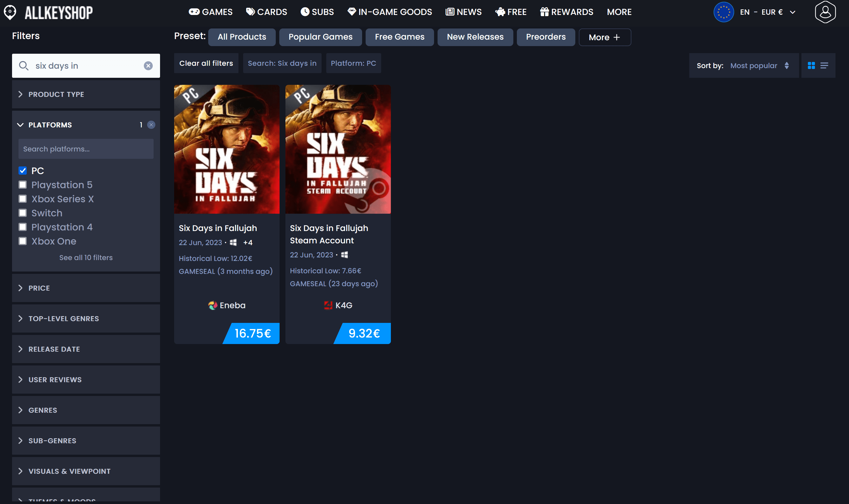Open See all 10 filters link
Screen dimensions: 849x504
pyautogui.click(x=86, y=257)
